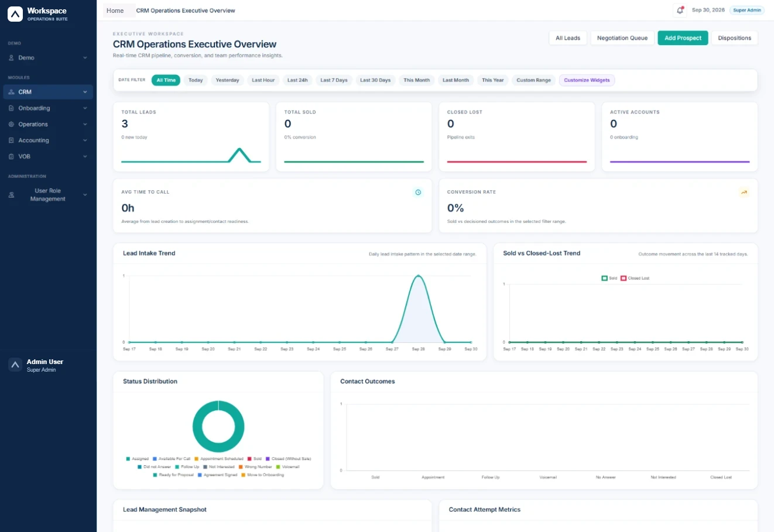The image size is (774, 532).
Task: Select the Yesterday date filter
Action: pos(227,80)
